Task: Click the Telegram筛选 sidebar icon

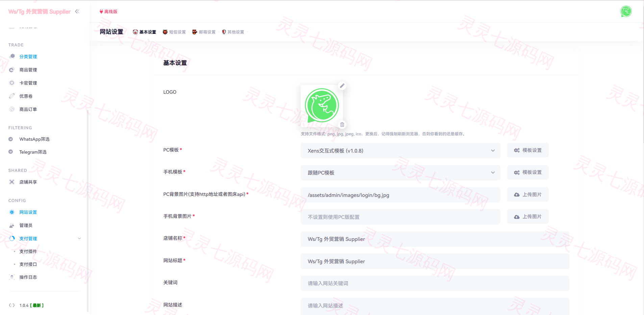Action: (11, 152)
